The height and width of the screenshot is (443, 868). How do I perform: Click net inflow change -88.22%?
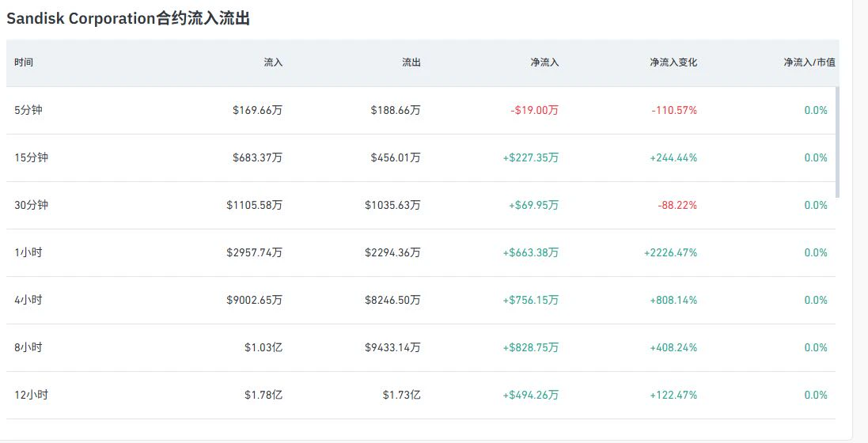click(x=677, y=206)
